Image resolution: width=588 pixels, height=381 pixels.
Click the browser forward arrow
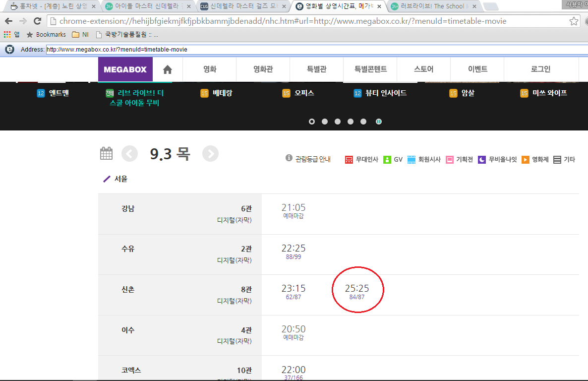coord(23,21)
